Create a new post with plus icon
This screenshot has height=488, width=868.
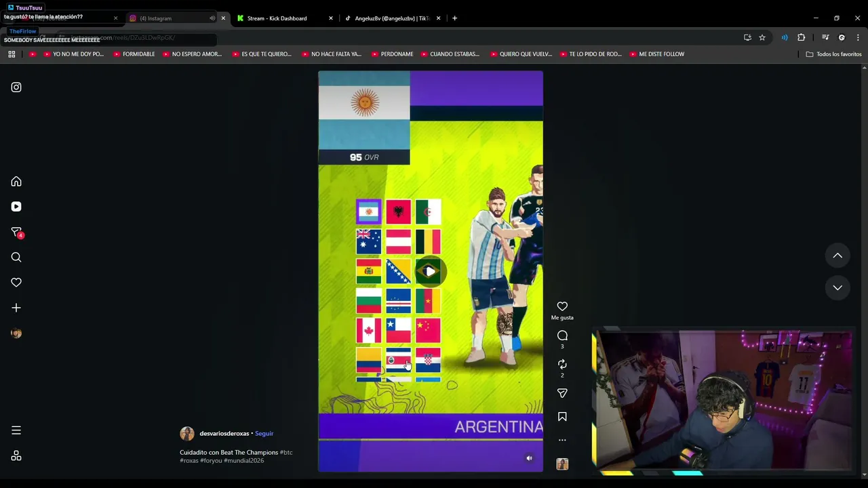point(16,308)
